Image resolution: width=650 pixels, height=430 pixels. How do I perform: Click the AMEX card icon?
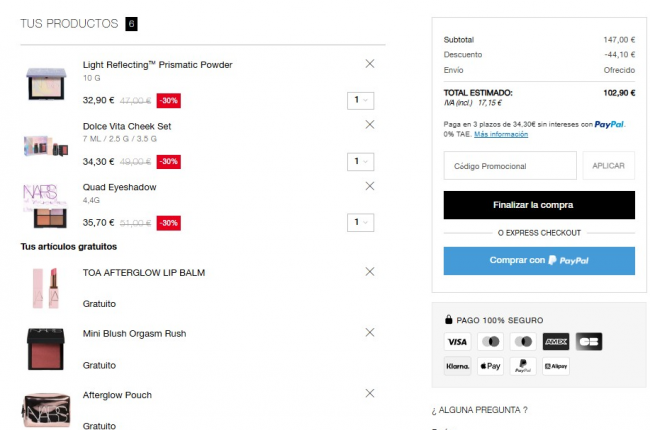555,342
